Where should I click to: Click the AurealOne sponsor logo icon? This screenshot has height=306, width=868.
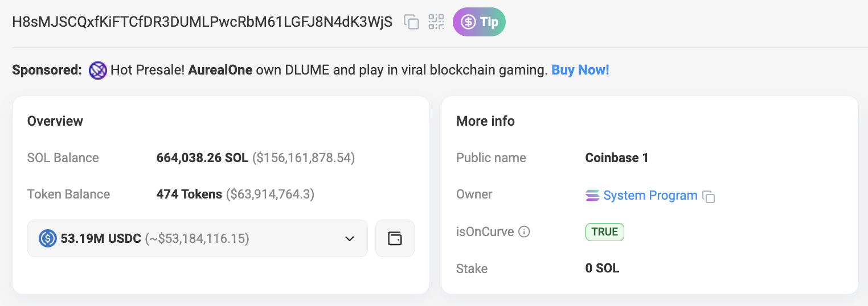(x=98, y=71)
